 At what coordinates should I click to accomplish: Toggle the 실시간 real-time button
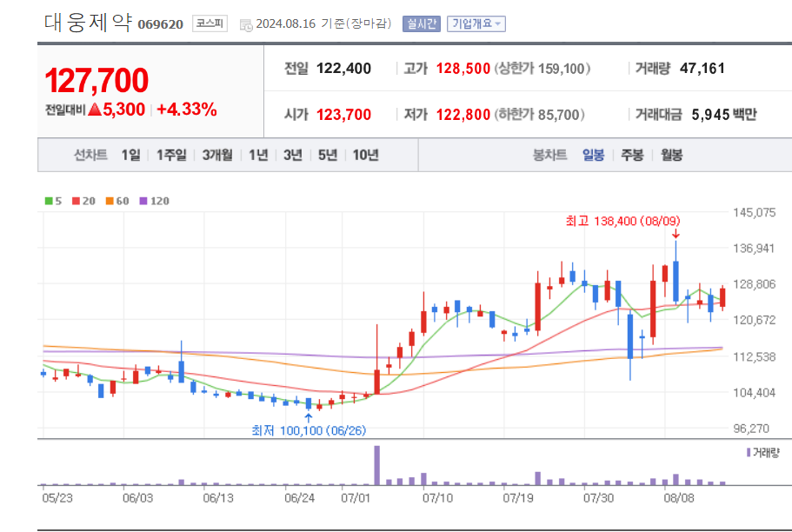pos(422,23)
